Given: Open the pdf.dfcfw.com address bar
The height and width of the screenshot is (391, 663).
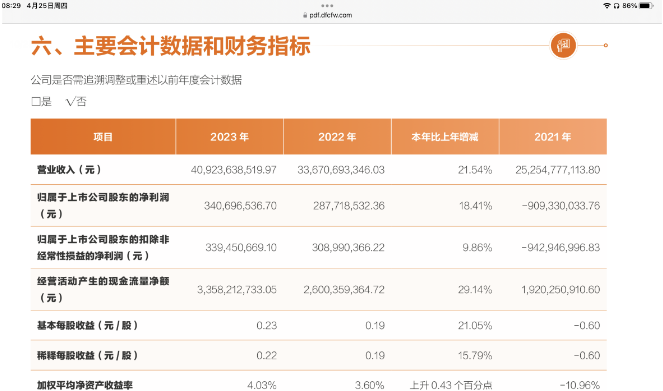Looking at the screenshot, I should point(328,15).
